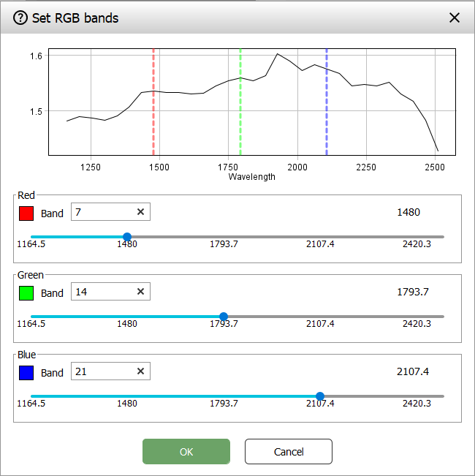Click the Green band slider handle
This screenshot has height=476, width=475.
pos(224,317)
